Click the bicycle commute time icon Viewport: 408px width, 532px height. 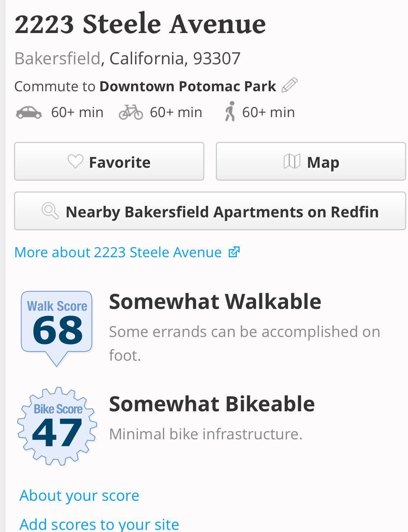131,112
